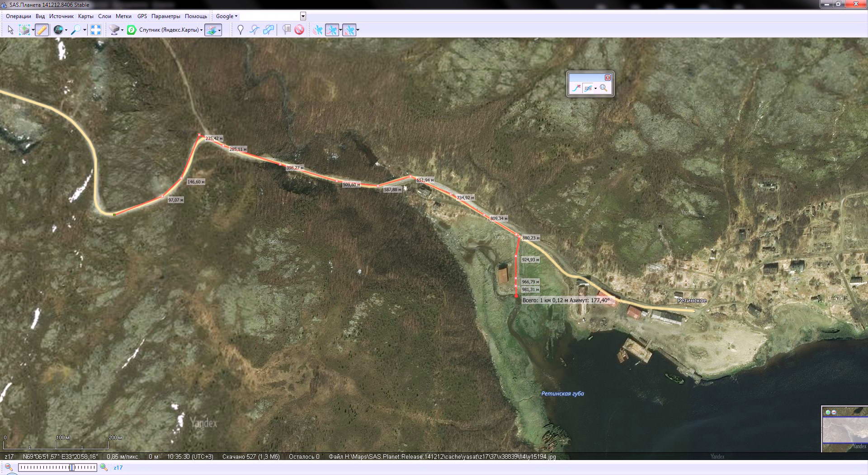Open the placemark manager list icon
This screenshot has width=868, height=475.
pos(286,30)
